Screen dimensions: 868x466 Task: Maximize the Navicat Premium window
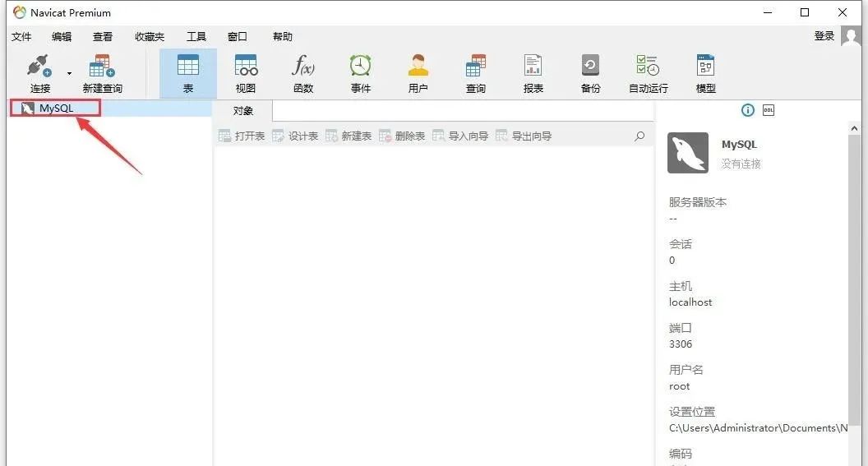pos(805,12)
